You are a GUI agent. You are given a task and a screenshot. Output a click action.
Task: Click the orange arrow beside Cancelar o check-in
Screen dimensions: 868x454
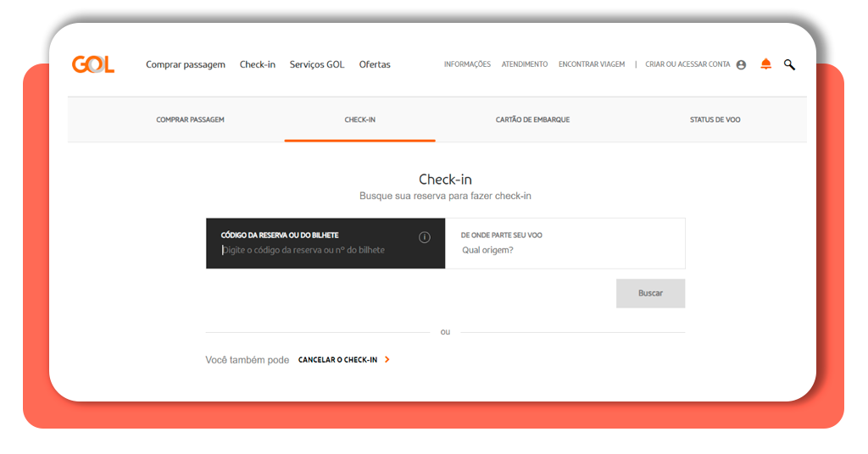[387, 359]
